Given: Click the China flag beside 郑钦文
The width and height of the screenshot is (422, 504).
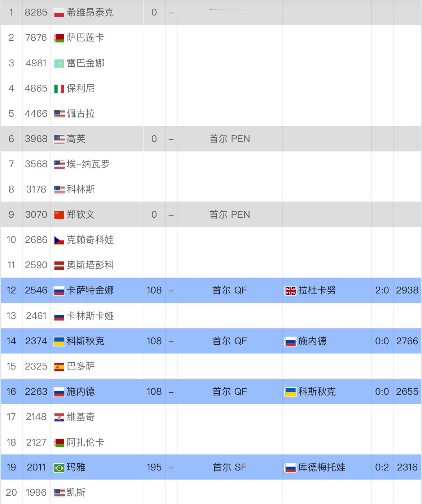Looking at the screenshot, I should tap(59, 215).
